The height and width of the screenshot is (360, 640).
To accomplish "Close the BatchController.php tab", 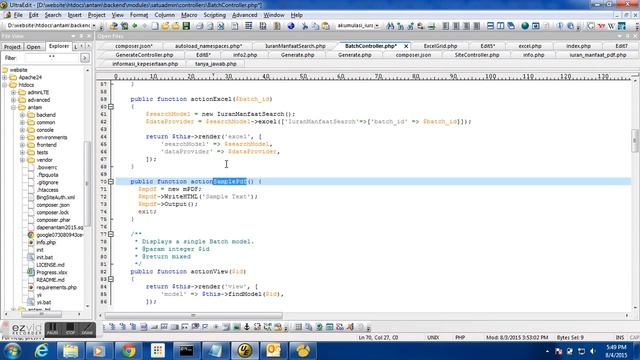I will (406, 46).
